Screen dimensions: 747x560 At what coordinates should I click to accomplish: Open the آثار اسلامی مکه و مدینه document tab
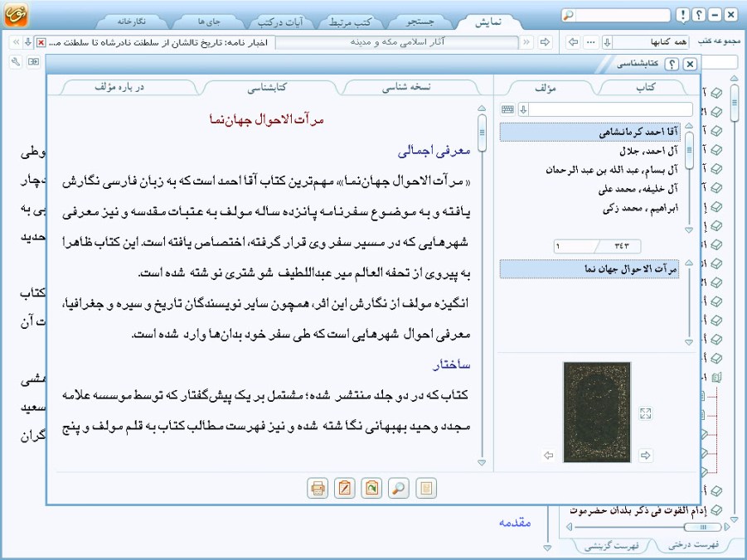[x=397, y=42]
